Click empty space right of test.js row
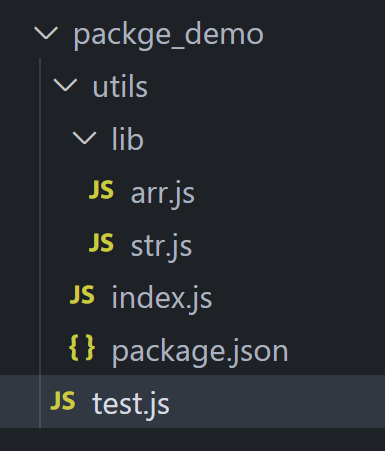385x451 pixels. tap(277, 401)
